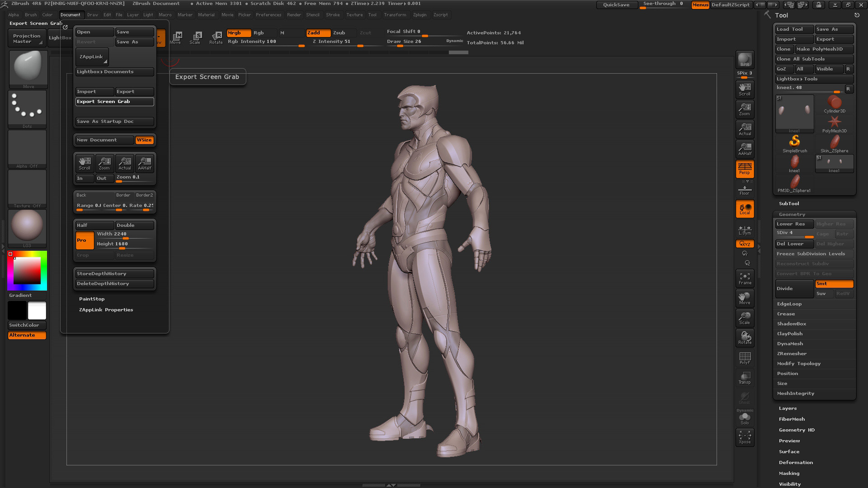Toggle XYZ rotation mode
The height and width of the screenshot is (488, 868).
(745, 244)
